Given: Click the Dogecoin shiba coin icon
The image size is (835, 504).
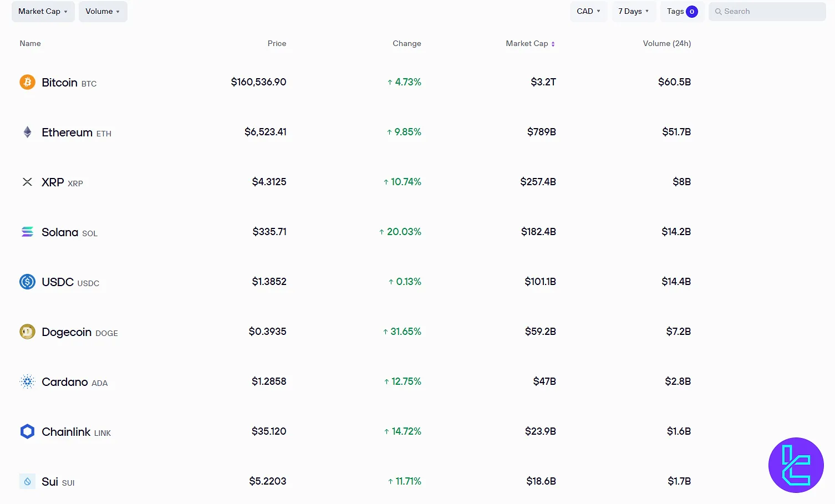Looking at the screenshot, I should pyautogui.click(x=27, y=332).
